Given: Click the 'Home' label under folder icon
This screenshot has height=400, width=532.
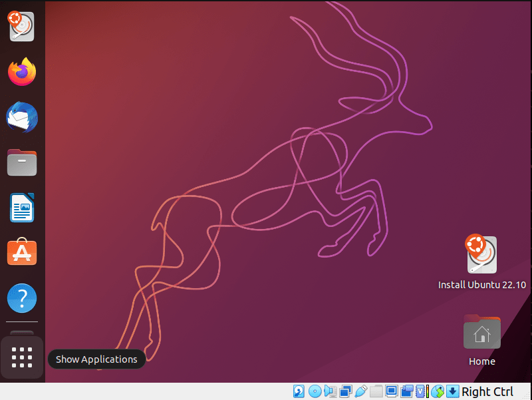Looking at the screenshot, I should (481, 361).
